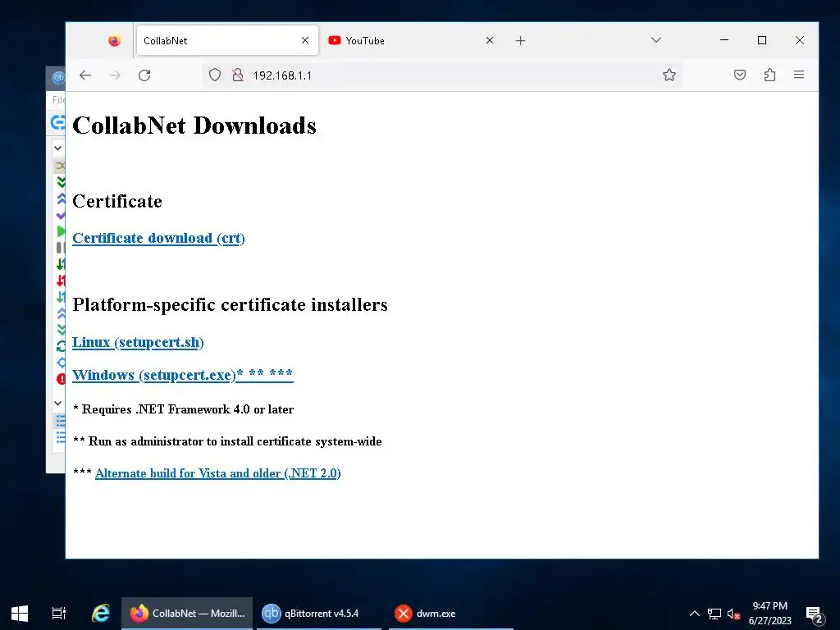Close the CollabNet tab
This screenshot has width=840, height=630.
[x=305, y=40]
